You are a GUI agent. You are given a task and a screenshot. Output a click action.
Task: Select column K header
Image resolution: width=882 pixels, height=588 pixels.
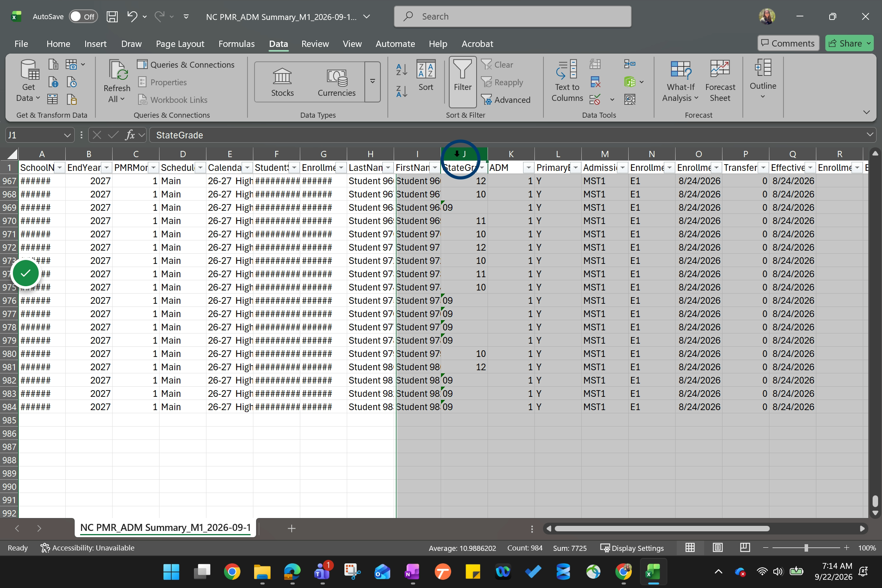(x=511, y=154)
